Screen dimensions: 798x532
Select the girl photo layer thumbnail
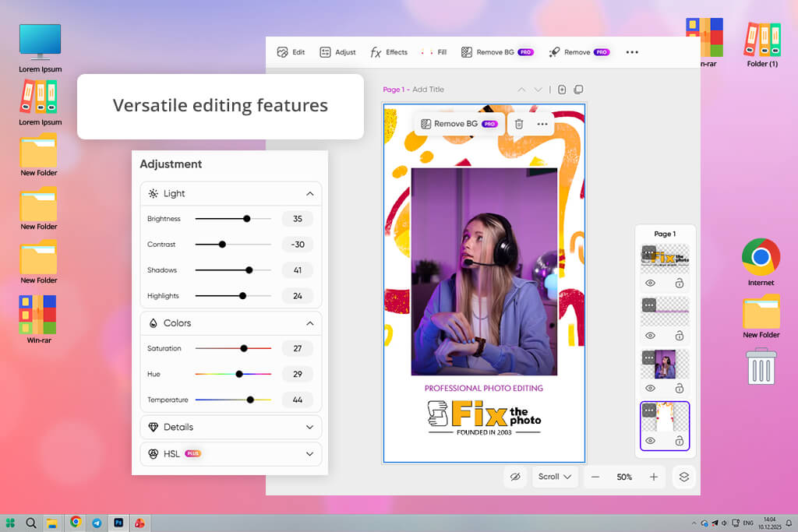click(666, 365)
